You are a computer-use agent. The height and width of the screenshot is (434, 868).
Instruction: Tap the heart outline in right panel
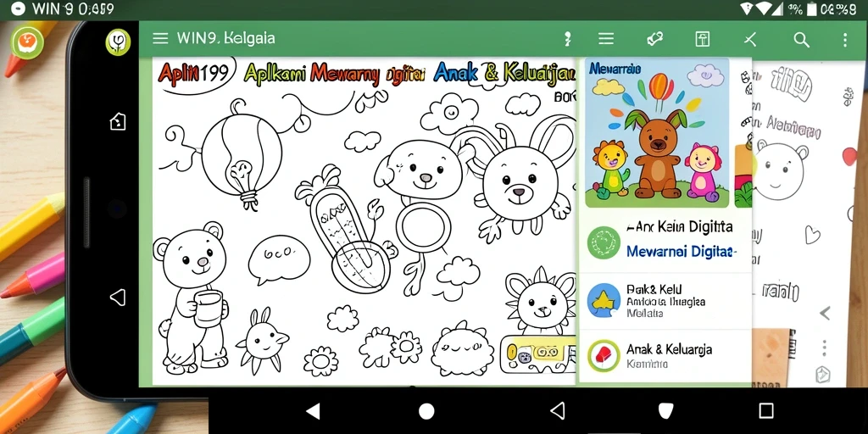click(x=812, y=235)
